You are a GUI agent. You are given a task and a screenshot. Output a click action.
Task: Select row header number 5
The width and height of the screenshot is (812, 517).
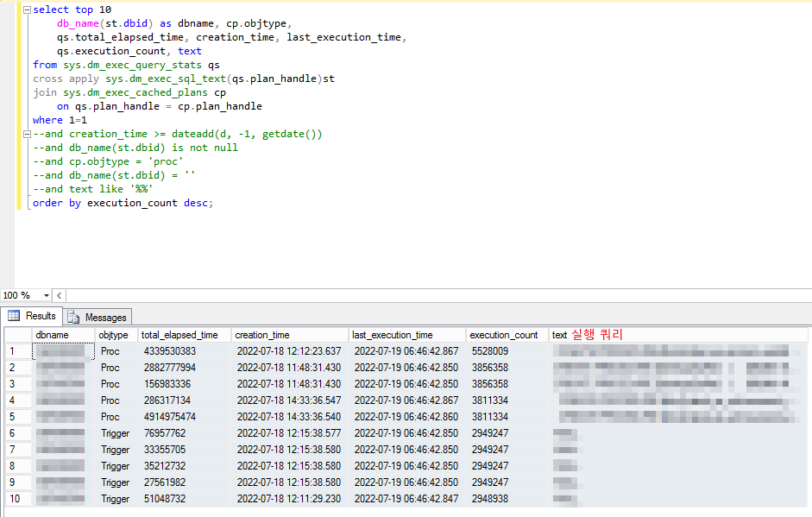(x=18, y=417)
